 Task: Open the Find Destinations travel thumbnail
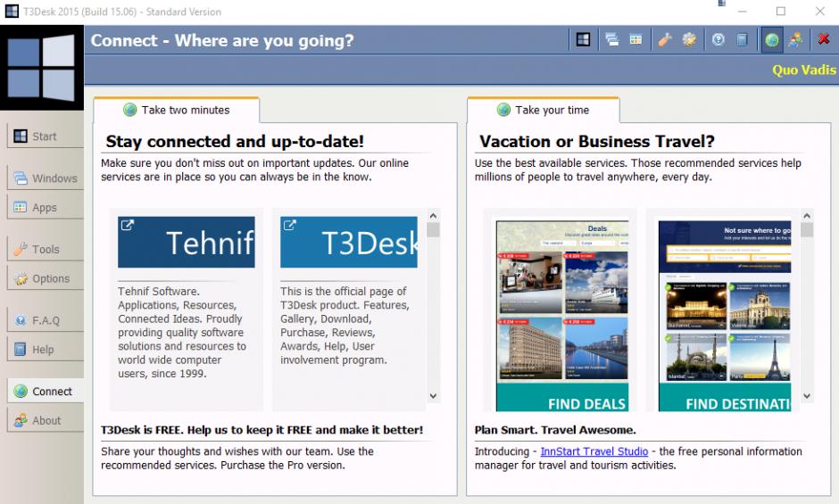pyautogui.click(x=725, y=316)
